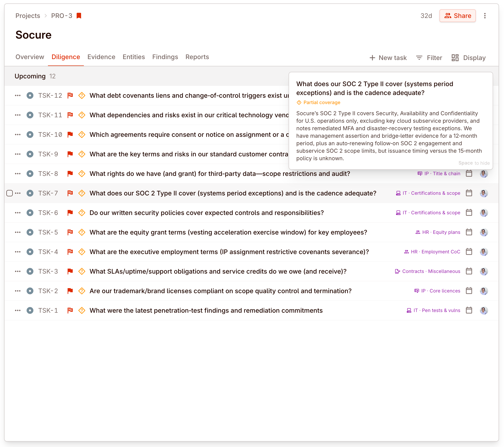This screenshot has width=504, height=447.
Task: Open the Display settings panel
Action: point(468,57)
